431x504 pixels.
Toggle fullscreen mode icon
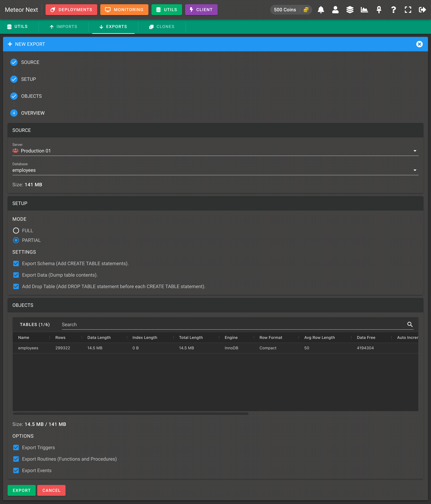408,10
